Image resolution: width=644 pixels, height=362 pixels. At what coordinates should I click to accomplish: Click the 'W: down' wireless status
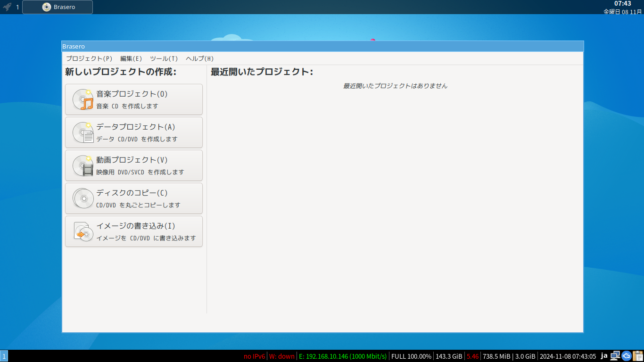[282, 356]
